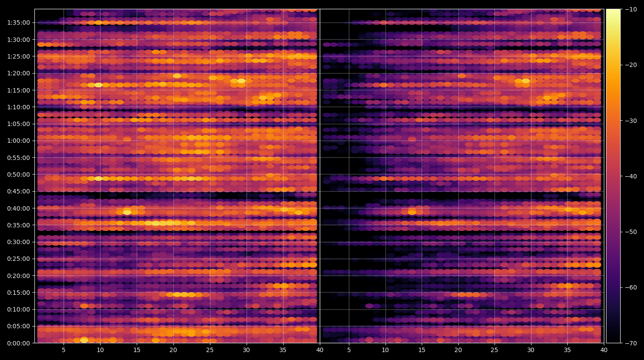644x360 pixels.
Task: Click the −30 colorbar tick label
Action: [x=631, y=121]
